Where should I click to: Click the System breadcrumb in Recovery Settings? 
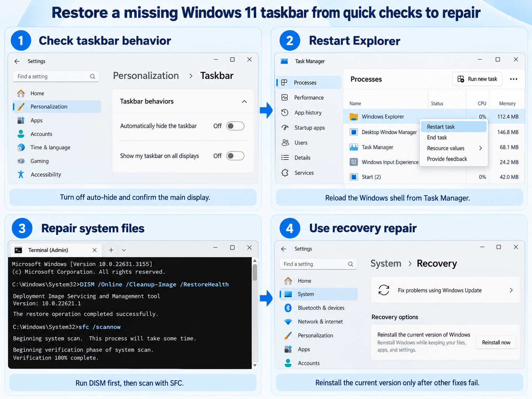pos(386,263)
